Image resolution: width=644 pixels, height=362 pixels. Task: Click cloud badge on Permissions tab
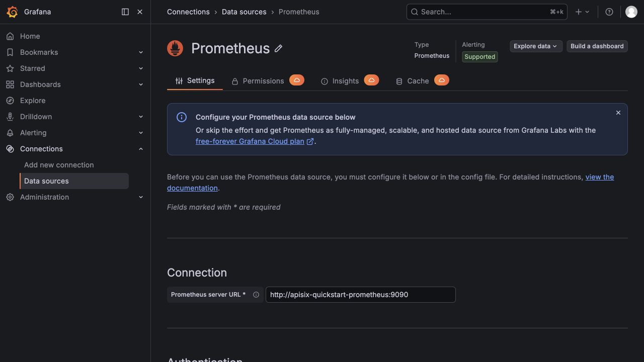pos(297,80)
